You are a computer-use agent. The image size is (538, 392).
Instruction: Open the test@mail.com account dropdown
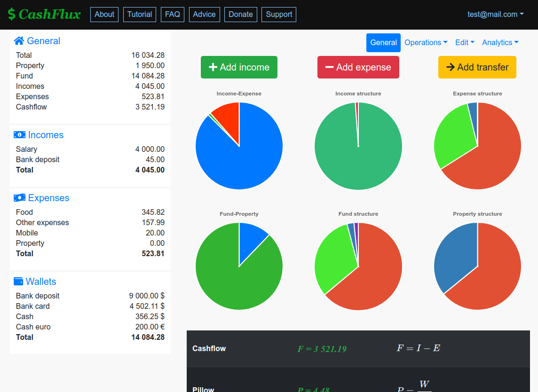click(496, 15)
